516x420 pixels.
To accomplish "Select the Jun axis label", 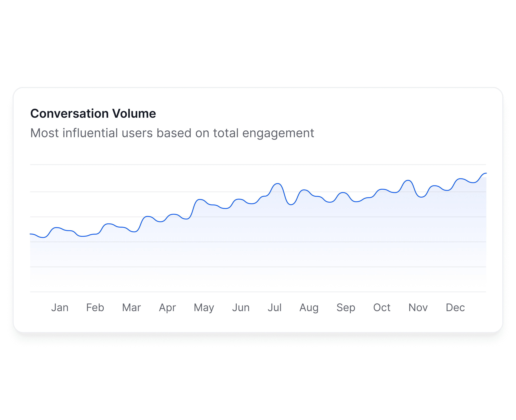I will 241,307.
